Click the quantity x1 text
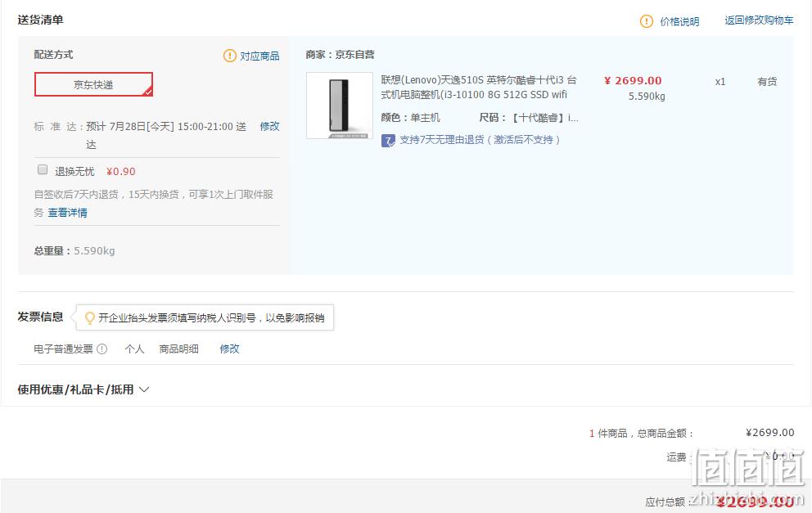812x513 pixels. 720,82
